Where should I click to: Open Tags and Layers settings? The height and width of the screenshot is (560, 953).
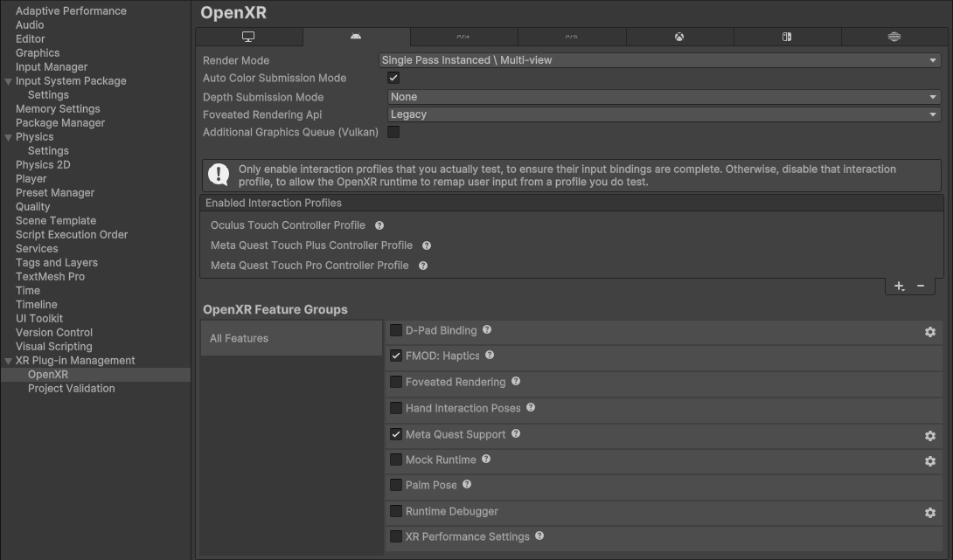57,262
